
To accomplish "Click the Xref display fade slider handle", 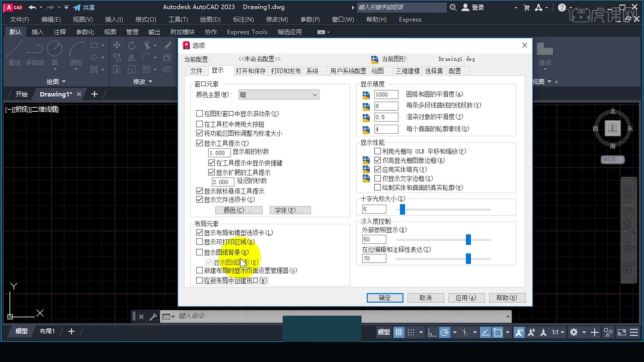I will pyautogui.click(x=468, y=239).
